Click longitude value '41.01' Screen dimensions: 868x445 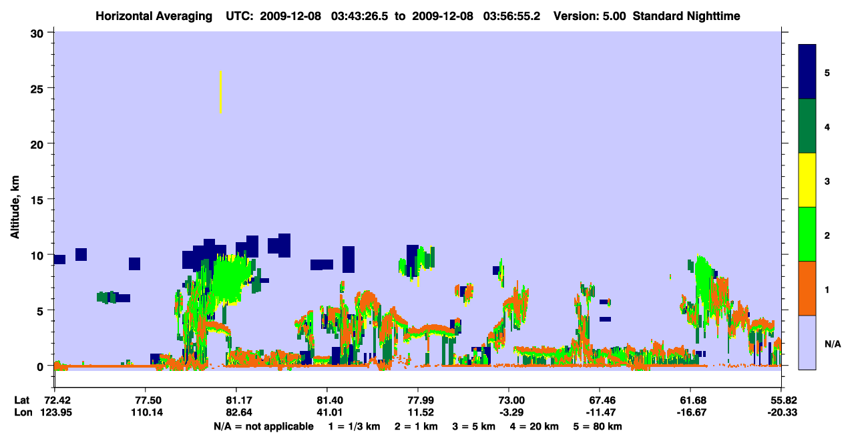(327, 412)
